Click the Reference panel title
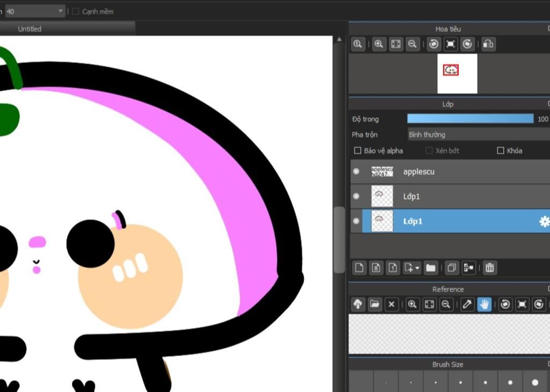 point(448,289)
